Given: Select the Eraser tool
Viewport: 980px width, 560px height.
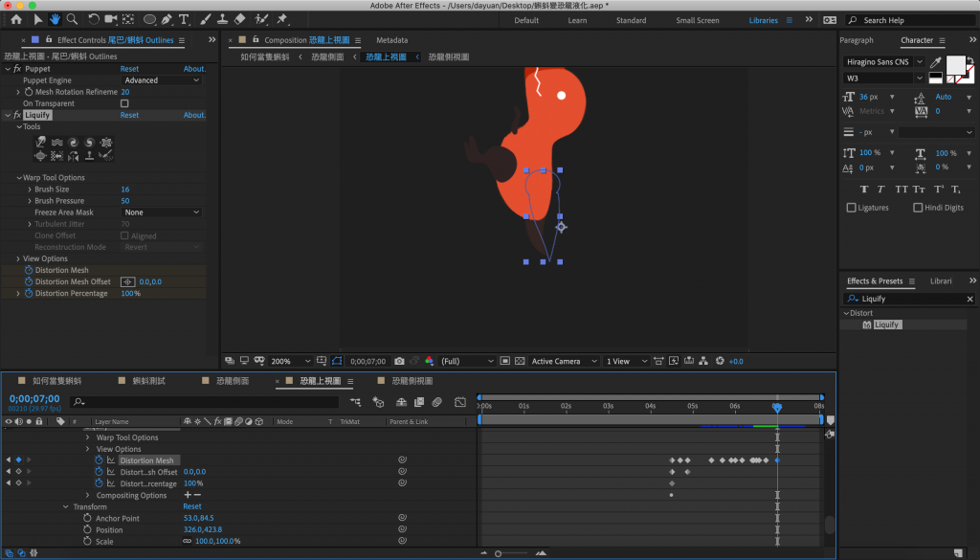Looking at the screenshot, I should [x=240, y=19].
